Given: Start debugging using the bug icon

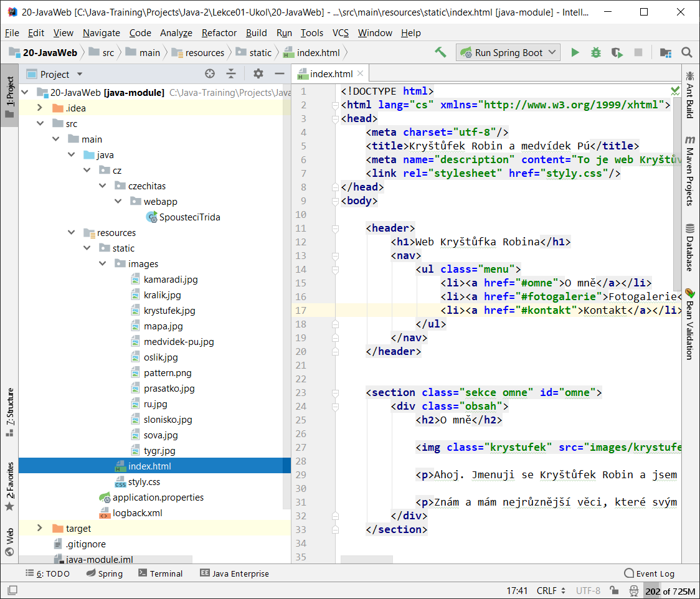Looking at the screenshot, I should point(595,52).
